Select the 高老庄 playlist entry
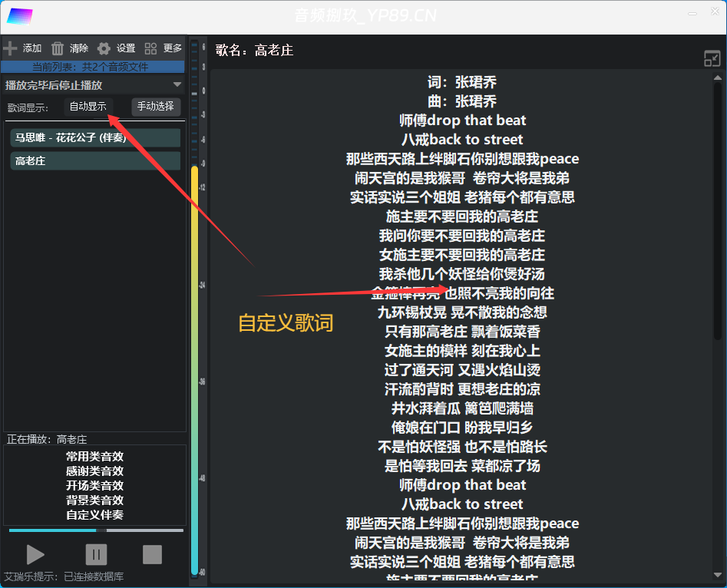 pyautogui.click(x=94, y=160)
